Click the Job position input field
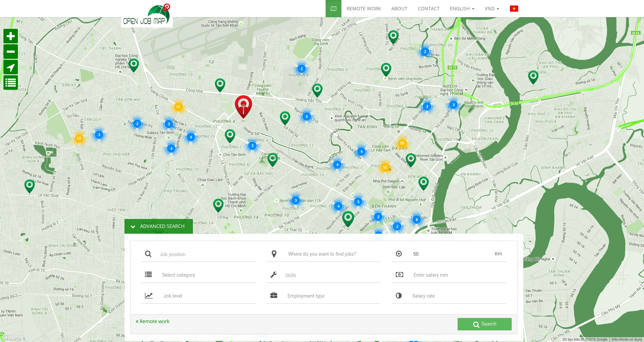This screenshot has width=644, height=342. (206, 254)
